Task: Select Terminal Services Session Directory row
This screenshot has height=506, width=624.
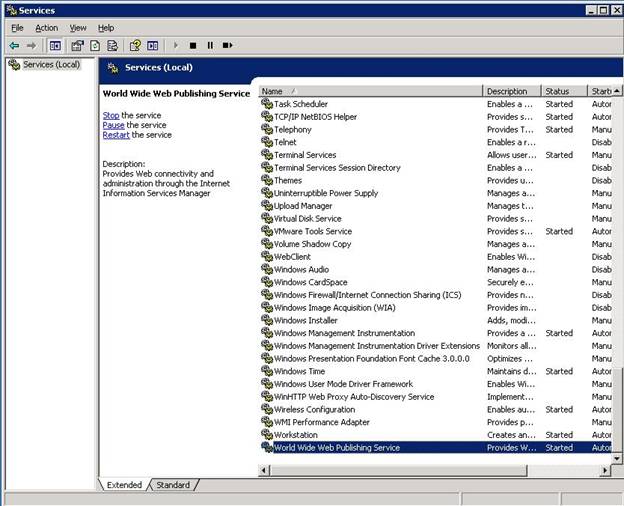Action: pos(436,168)
